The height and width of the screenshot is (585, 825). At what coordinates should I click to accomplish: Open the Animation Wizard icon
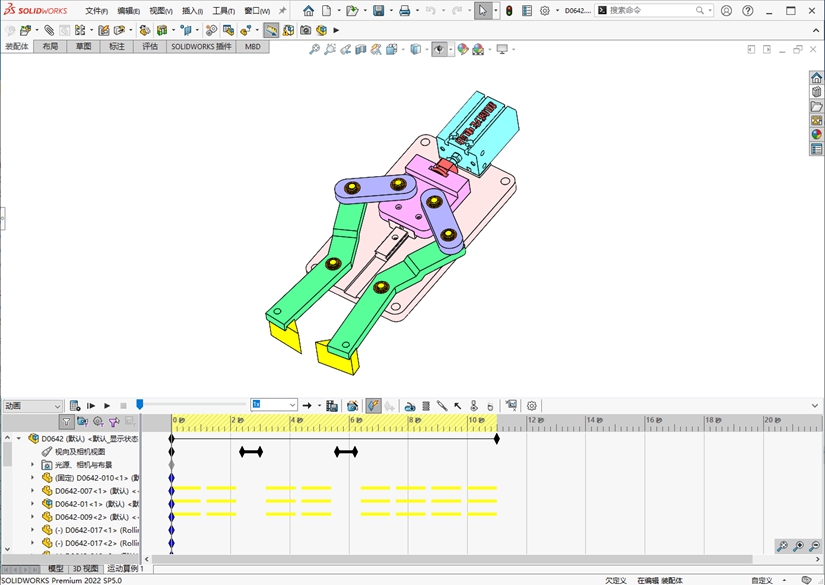(x=352, y=406)
